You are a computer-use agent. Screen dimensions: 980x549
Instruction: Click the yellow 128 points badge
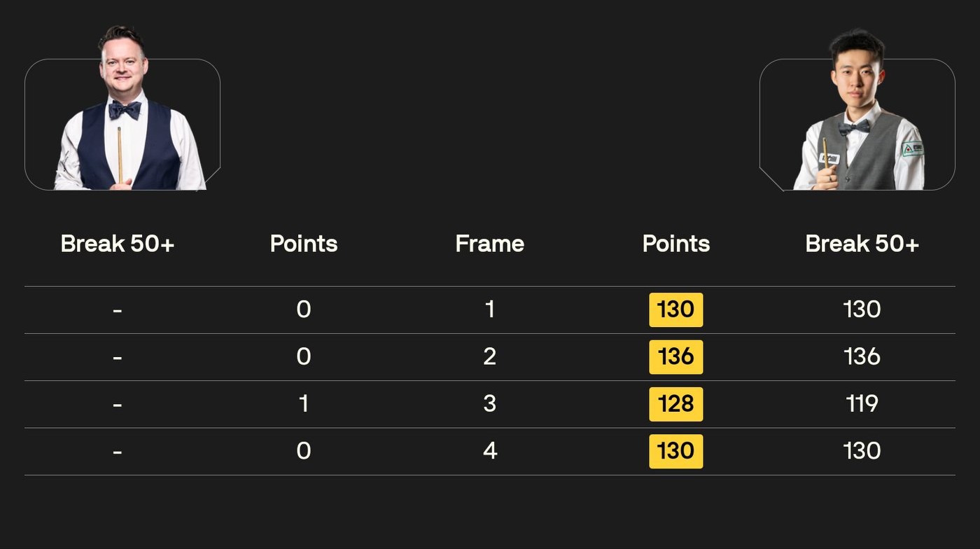[676, 404]
